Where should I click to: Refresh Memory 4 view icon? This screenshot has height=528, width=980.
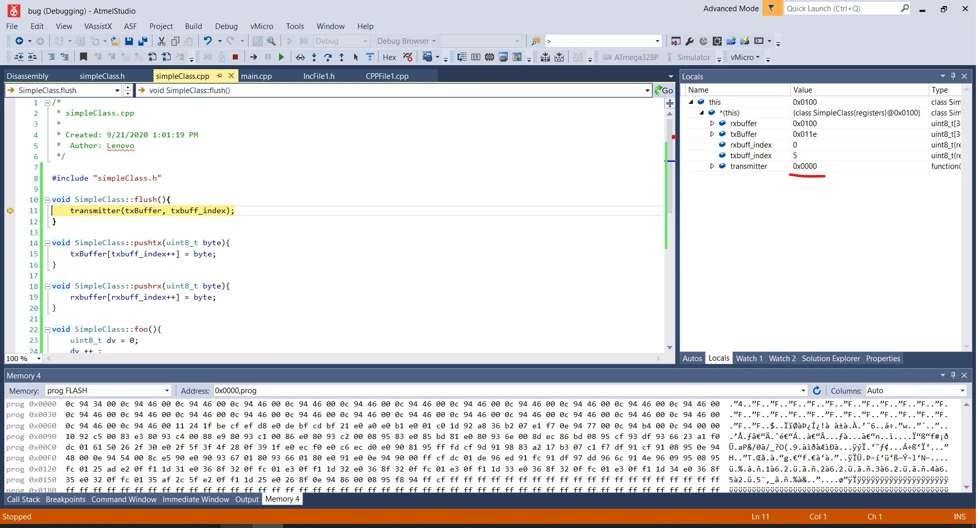[816, 390]
